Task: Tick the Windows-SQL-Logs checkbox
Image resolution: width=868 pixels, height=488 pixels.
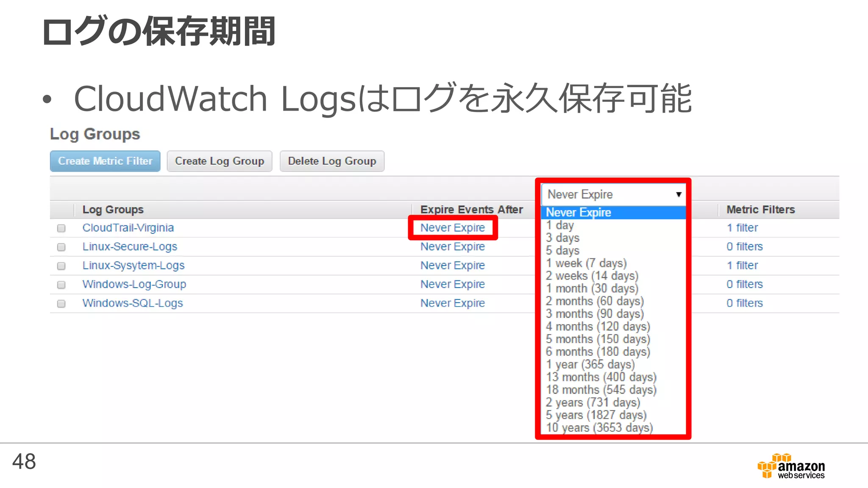Action: click(x=61, y=304)
